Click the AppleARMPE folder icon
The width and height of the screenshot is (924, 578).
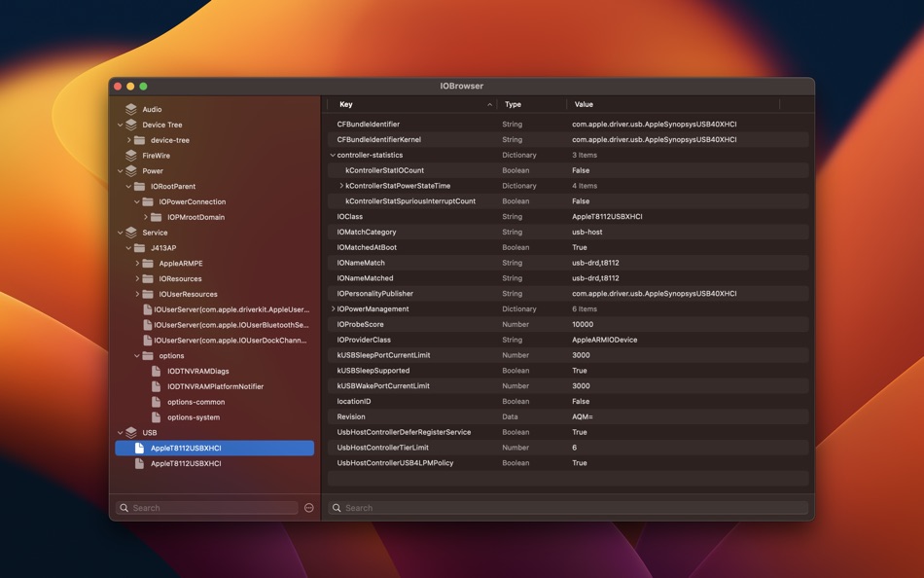[x=148, y=263]
